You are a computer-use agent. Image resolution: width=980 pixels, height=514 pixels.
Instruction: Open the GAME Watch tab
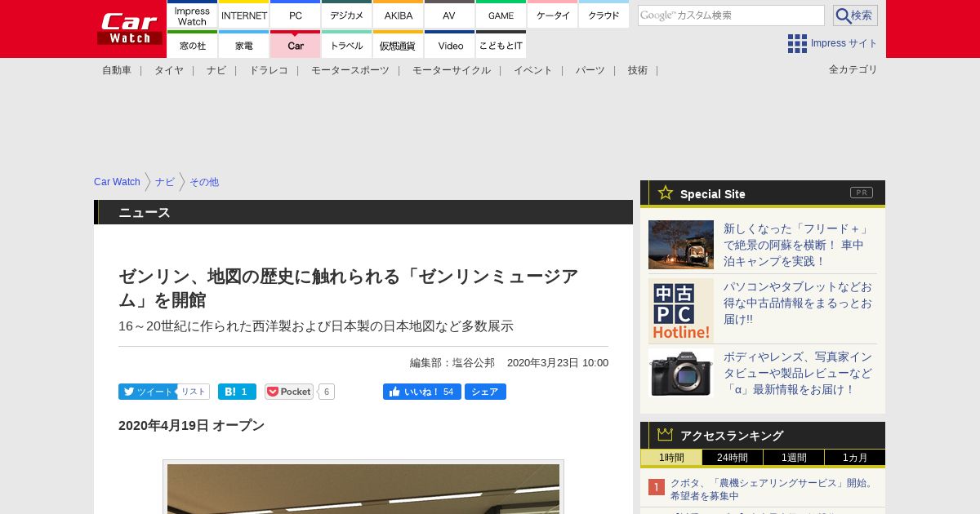coord(501,15)
